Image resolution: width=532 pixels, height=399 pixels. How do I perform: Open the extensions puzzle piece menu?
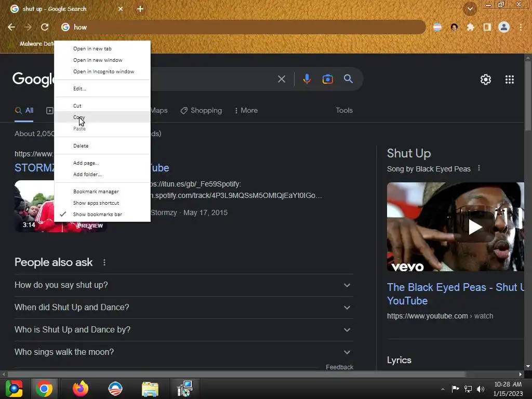click(470, 27)
